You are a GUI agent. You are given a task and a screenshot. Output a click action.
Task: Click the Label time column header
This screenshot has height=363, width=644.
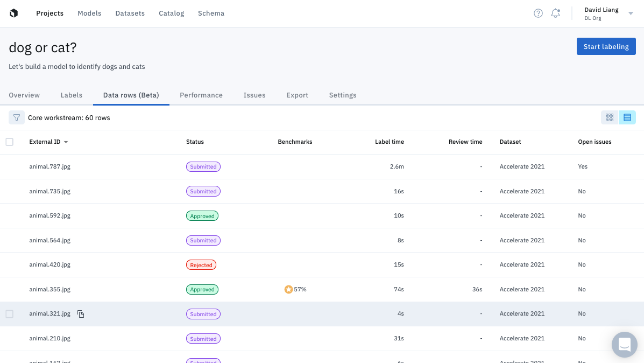[x=390, y=142]
